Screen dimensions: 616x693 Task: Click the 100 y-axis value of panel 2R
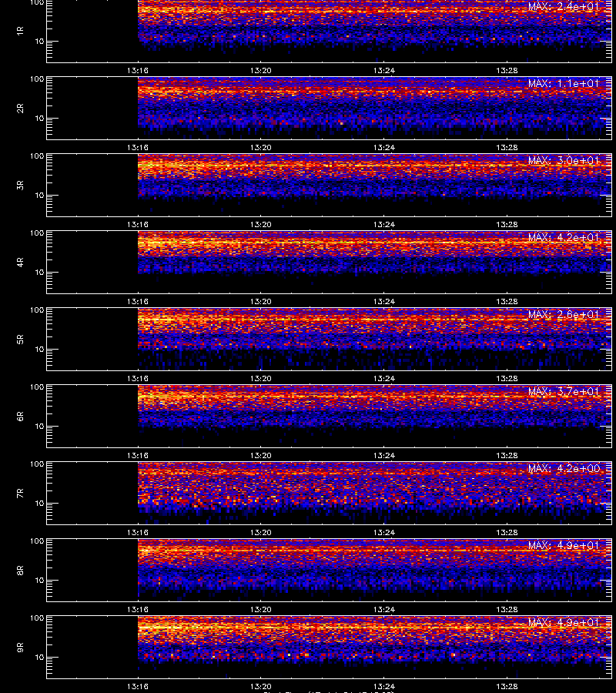point(37,79)
